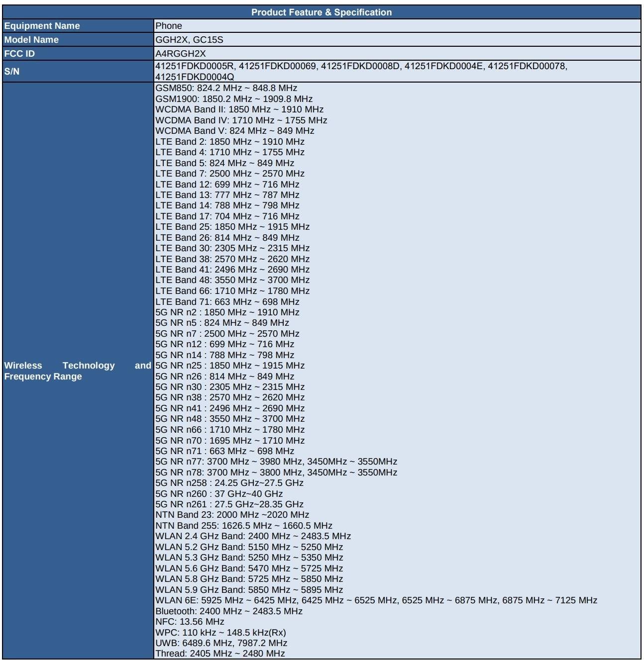Select the Bluetooth frequency entry

coord(228,611)
